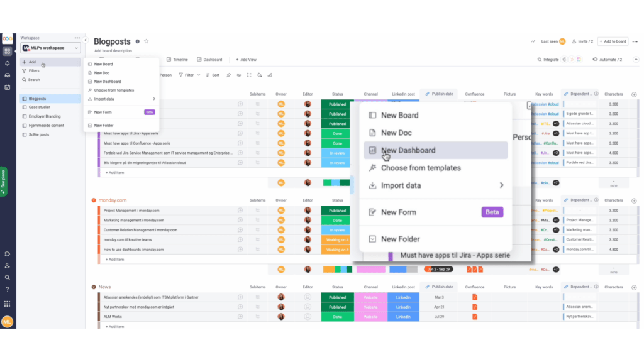The height and width of the screenshot is (362, 644).
Task: Click the row height icon in toolbar
Action: 249,75
